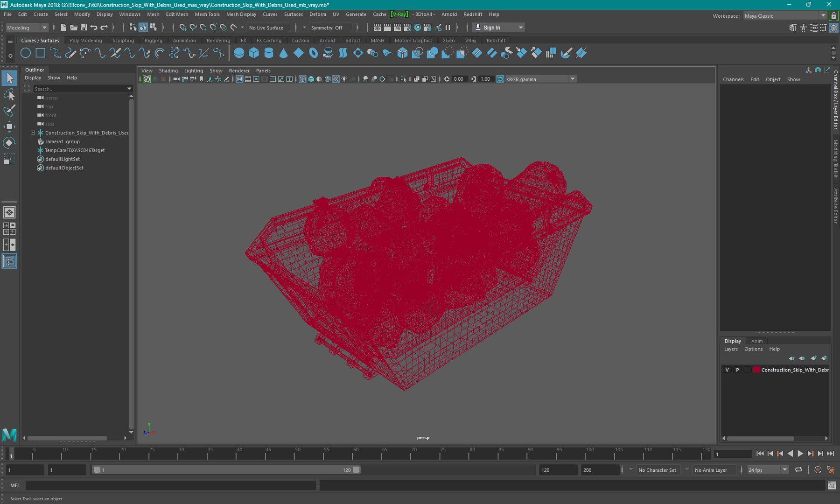Click the No Live Surface button
The width and height of the screenshot is (840, 504).
268,28
